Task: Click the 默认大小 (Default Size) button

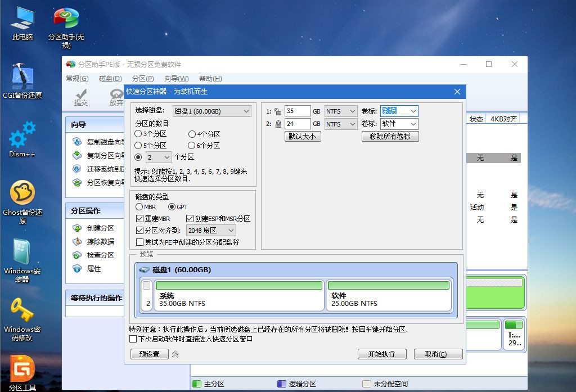Action: [302, 136]
